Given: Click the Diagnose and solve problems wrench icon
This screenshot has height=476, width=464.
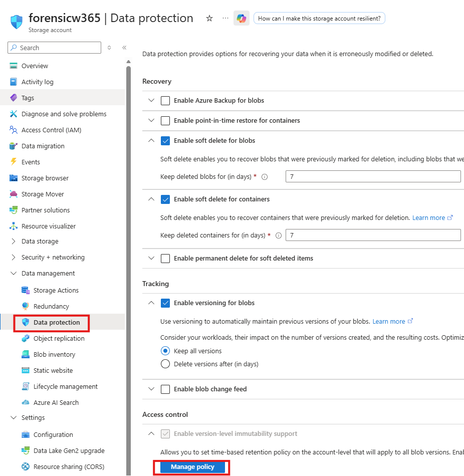Looking at the screenshot, I should click(14, 114).
